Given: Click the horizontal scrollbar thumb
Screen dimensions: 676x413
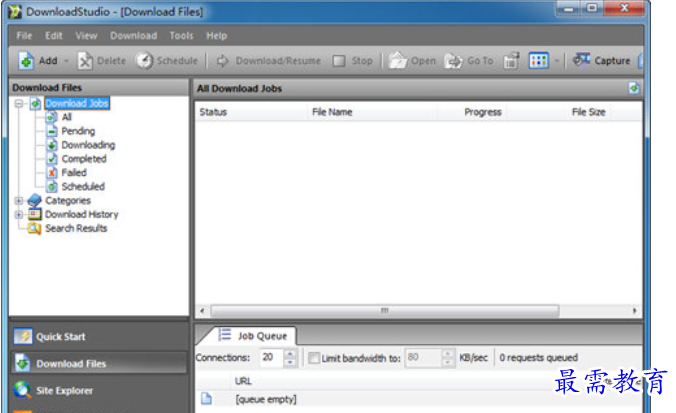Looking at the screenshot, I should [385, 310].
